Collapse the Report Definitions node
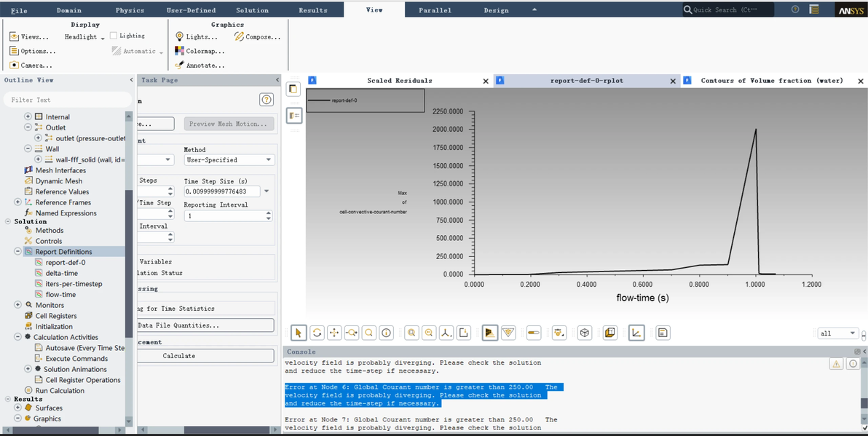The height and width of the screenshot is (436, 868). [17, 252]
